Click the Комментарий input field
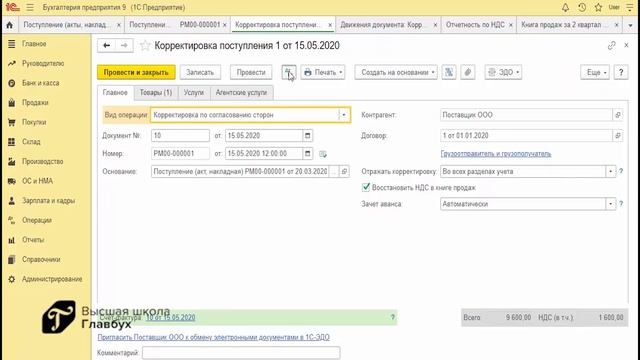This screenshot has height=360, width=640. tap(241, 353)
